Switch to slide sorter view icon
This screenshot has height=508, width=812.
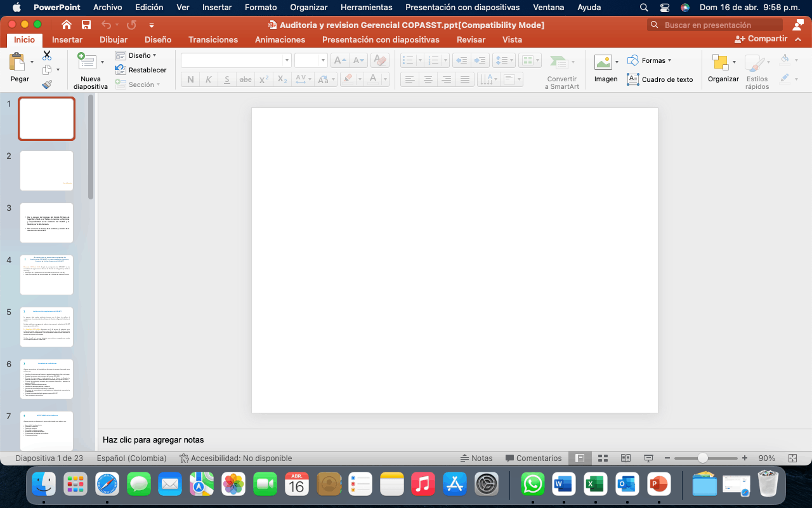pyautogui.click(x=603, y=458)
